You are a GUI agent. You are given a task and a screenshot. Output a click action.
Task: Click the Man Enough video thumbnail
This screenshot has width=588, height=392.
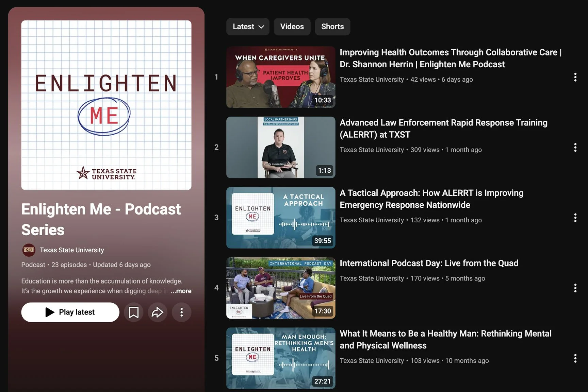coord(281,358)
